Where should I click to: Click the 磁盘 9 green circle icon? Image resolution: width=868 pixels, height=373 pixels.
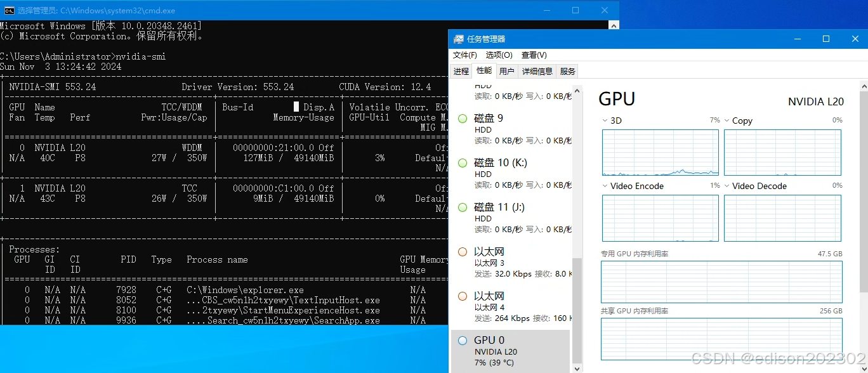[x=463, y=119]
